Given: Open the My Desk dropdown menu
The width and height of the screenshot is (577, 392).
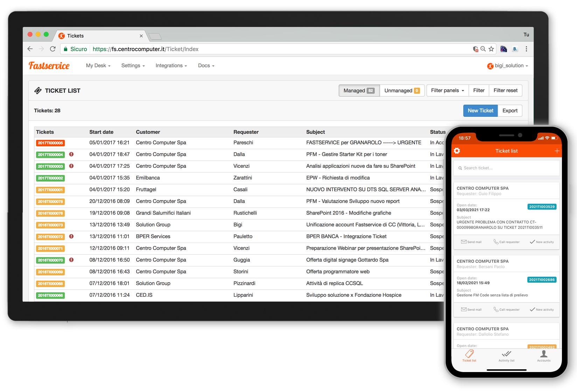Looking at the screenshot, I should [x=98, y=65].
